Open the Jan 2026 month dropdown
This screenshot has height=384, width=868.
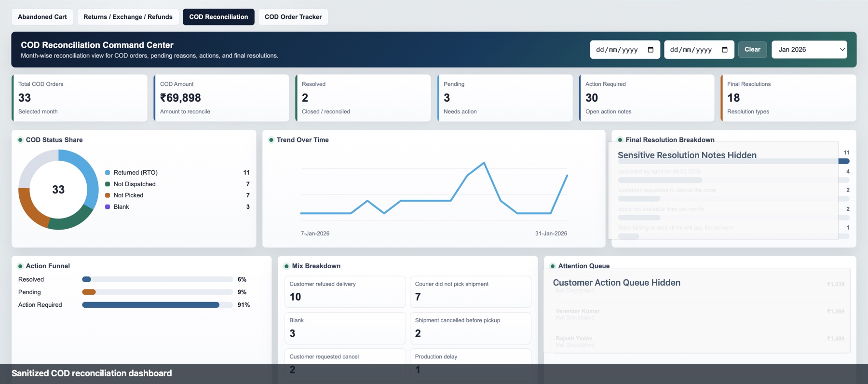[809, 50]
